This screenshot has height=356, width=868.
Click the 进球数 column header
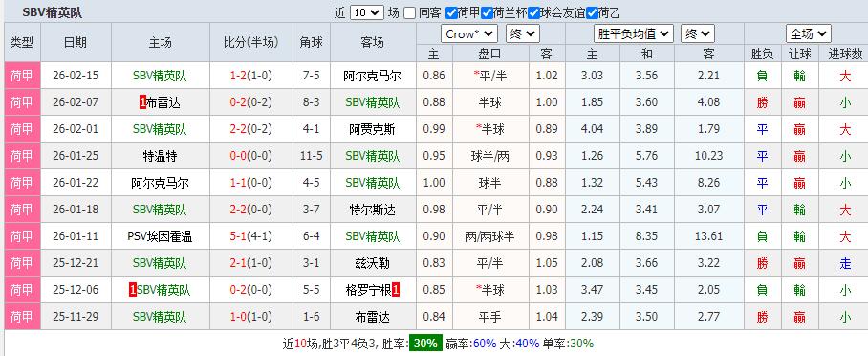tap(845, 54)
